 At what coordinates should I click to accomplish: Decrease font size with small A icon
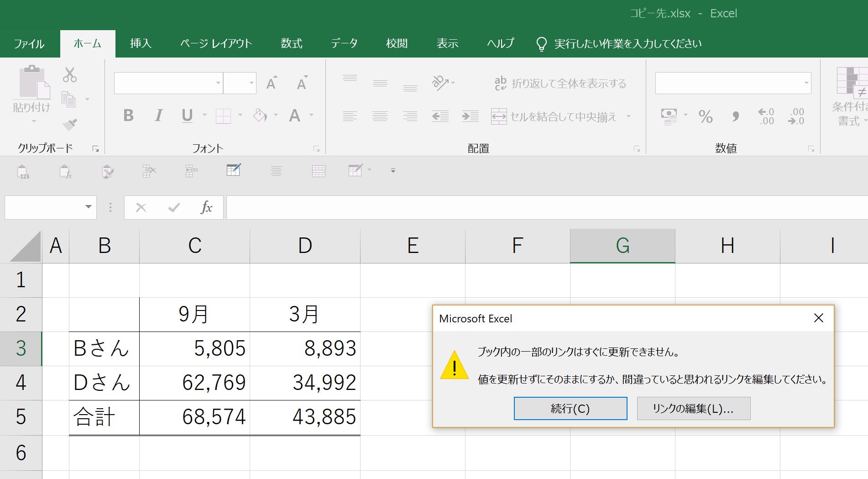(302, 83)
